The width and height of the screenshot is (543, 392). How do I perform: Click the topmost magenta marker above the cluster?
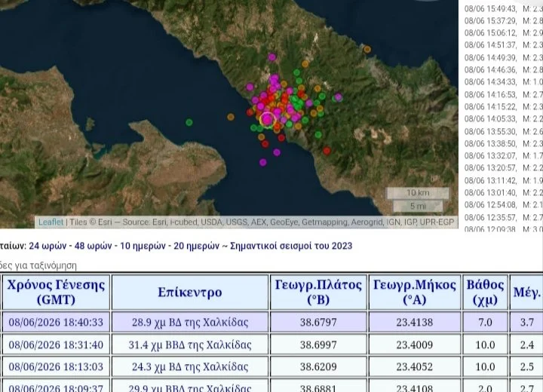coord(272,57)
